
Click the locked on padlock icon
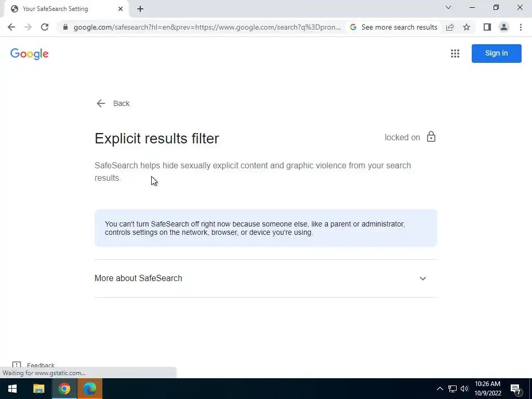point(431,137)
